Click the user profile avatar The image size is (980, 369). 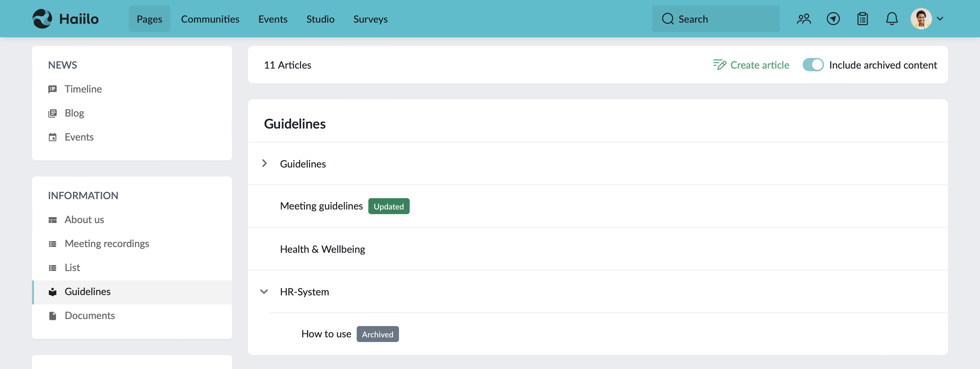(x=921, y=19)
